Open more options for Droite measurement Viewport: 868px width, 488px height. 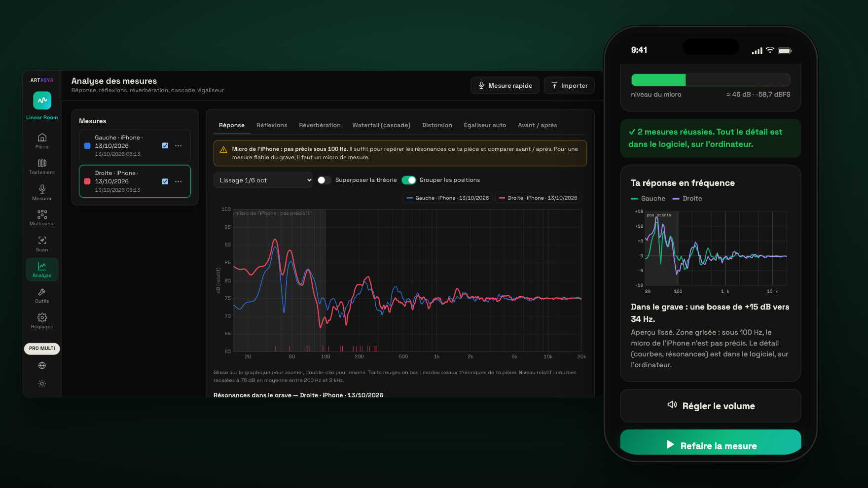point(179,181)
